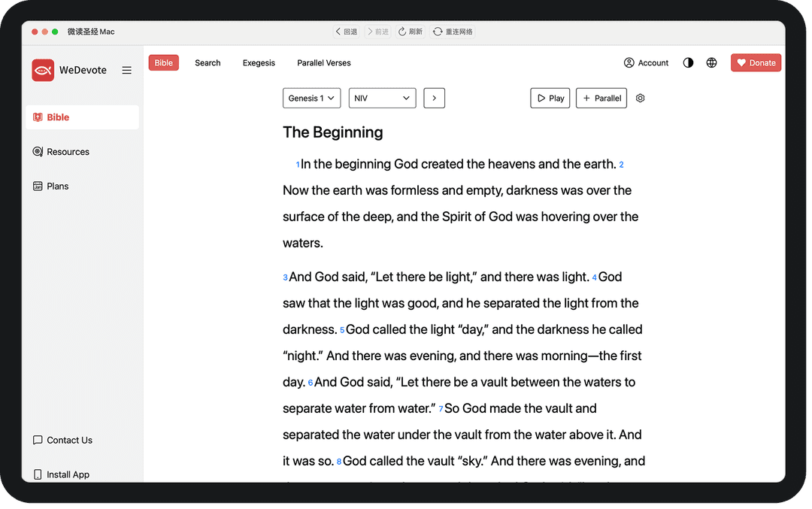Go to next chapter arrow button
The height and width of the screenshot is (509, 812).
point(434,98)
